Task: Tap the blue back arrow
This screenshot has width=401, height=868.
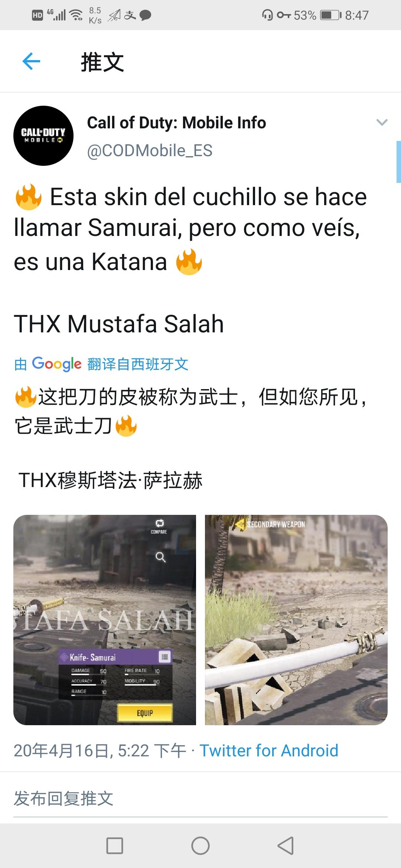Action: pos(31,61)
